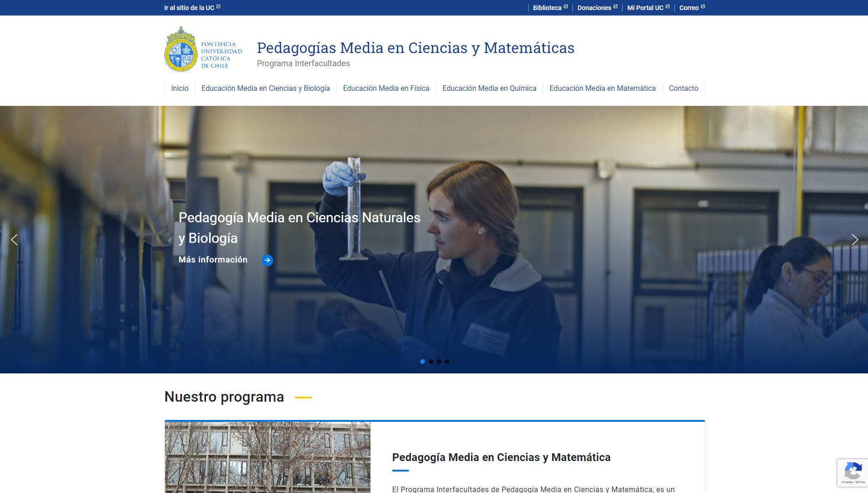868x493 pixels.
Task: Go to the Contacto page
Action: tap(683, 88)
